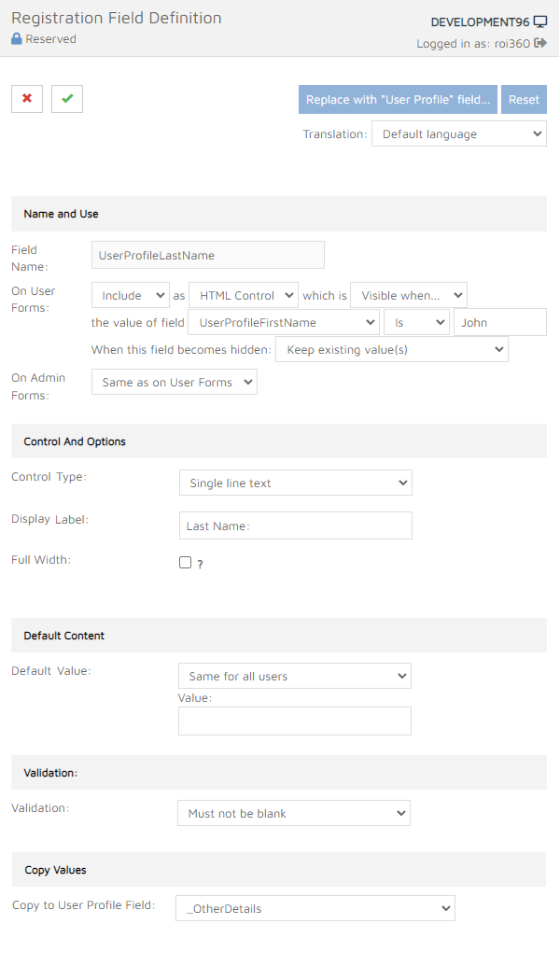560x980 pixels.
Task: Click Replace with "User Profile" field button
Action: [x=398, y=100]
